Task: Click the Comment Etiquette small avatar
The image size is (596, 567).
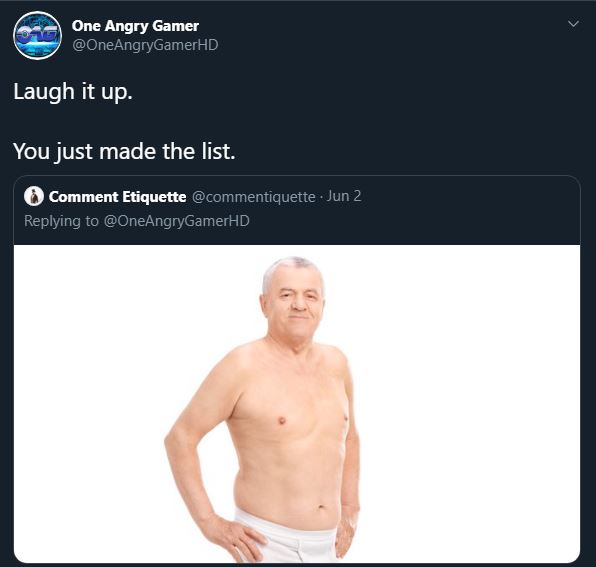Action: [x=34, y=196]
